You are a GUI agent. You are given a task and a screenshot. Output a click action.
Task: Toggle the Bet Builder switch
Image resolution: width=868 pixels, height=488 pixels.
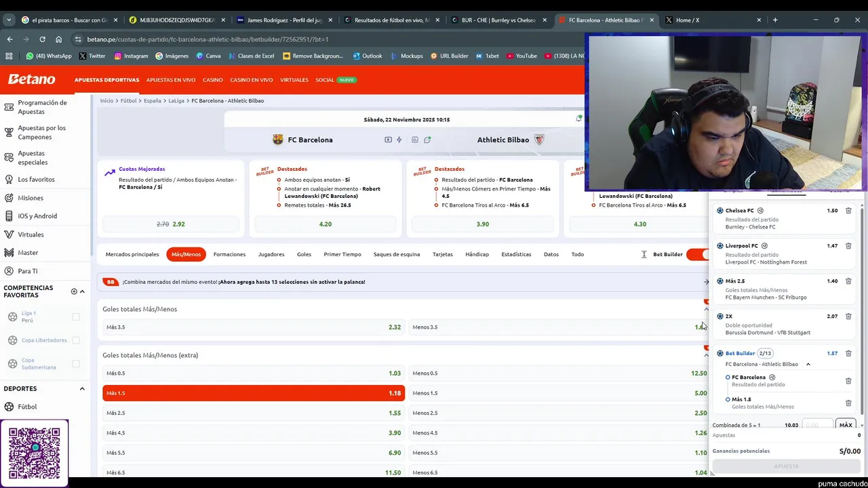click(697, 254)
